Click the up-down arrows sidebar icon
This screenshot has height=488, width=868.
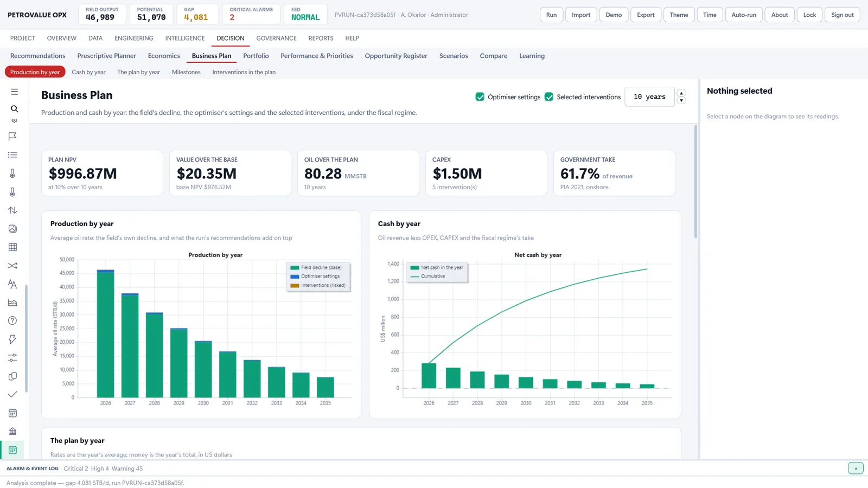(x=12, y=210)
